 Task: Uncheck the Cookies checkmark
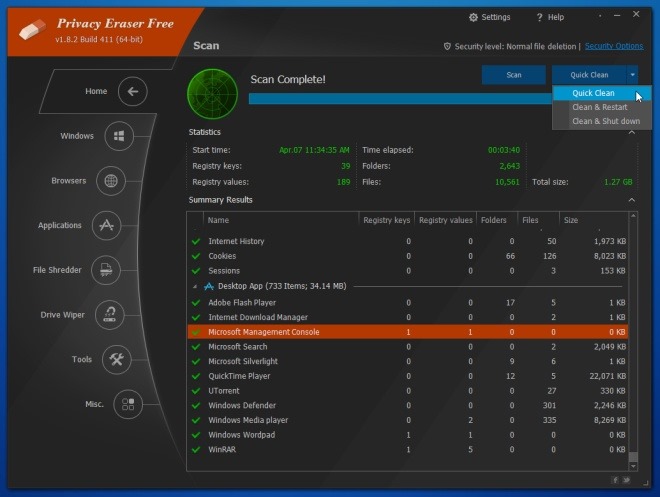tap(196, 256)
